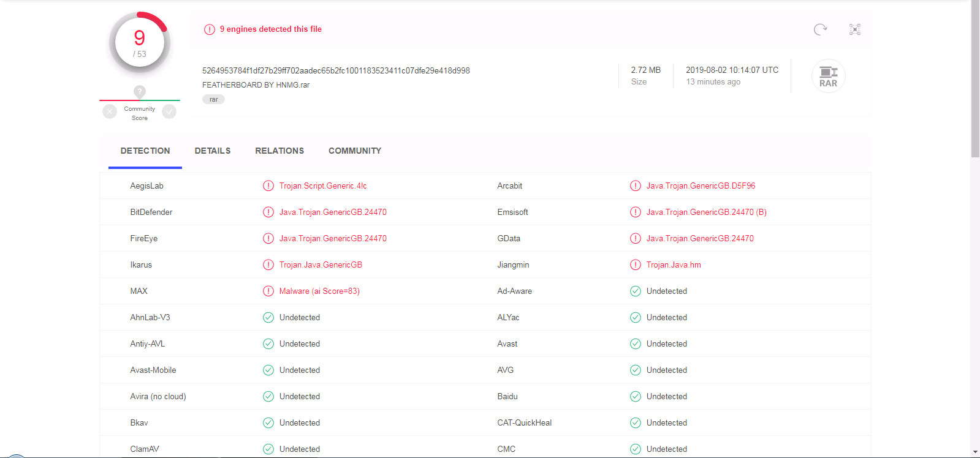
Task: Click the scroll down arrow on scrollbar
Action: 975,452
